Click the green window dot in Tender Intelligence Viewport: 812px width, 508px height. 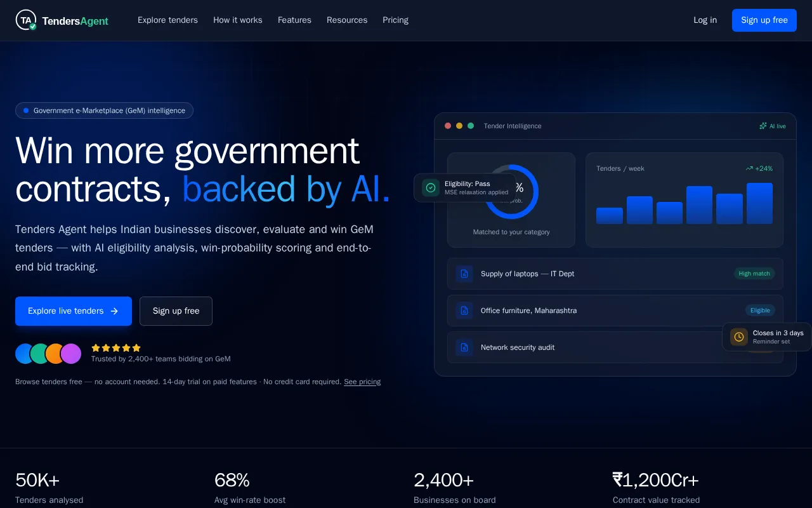pos(471,126)
